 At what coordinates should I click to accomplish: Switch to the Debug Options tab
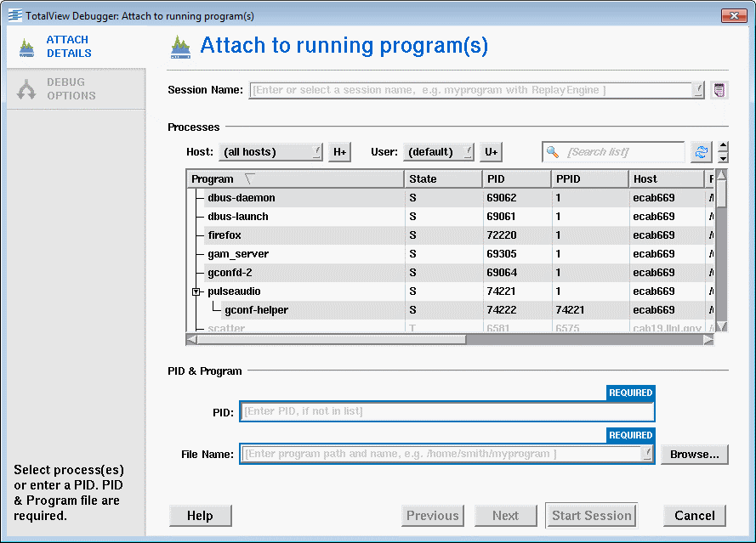(x=77, y=89)
